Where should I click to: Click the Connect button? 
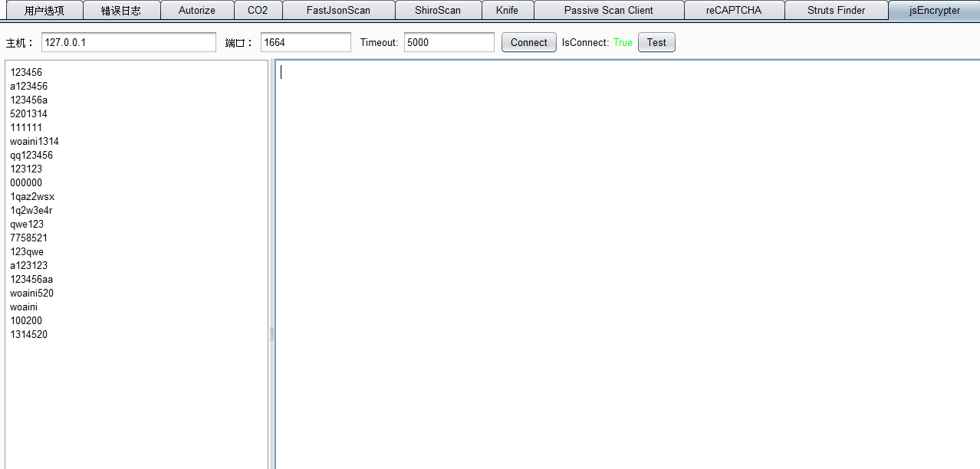[529, 42]
